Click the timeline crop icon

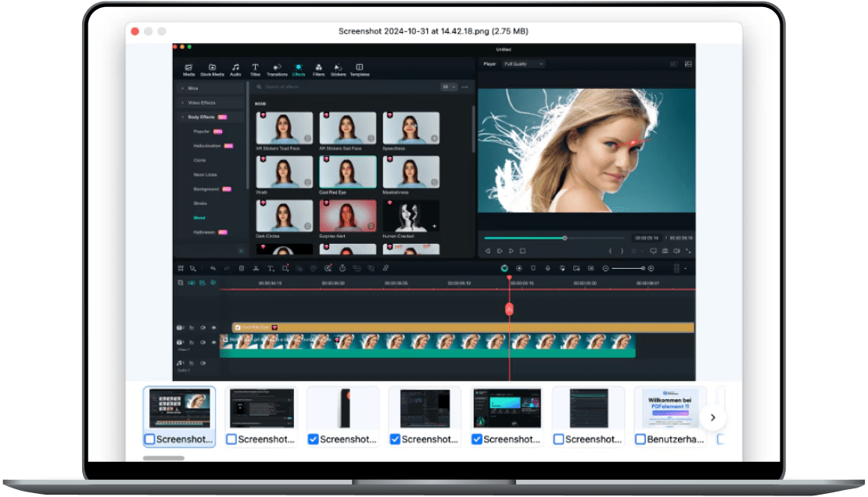[285, 268]
